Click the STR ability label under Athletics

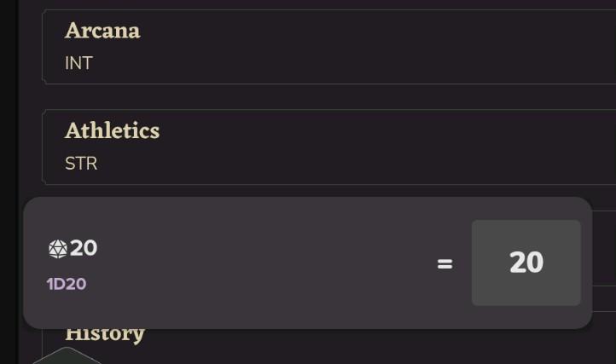[x=81, y=164]
